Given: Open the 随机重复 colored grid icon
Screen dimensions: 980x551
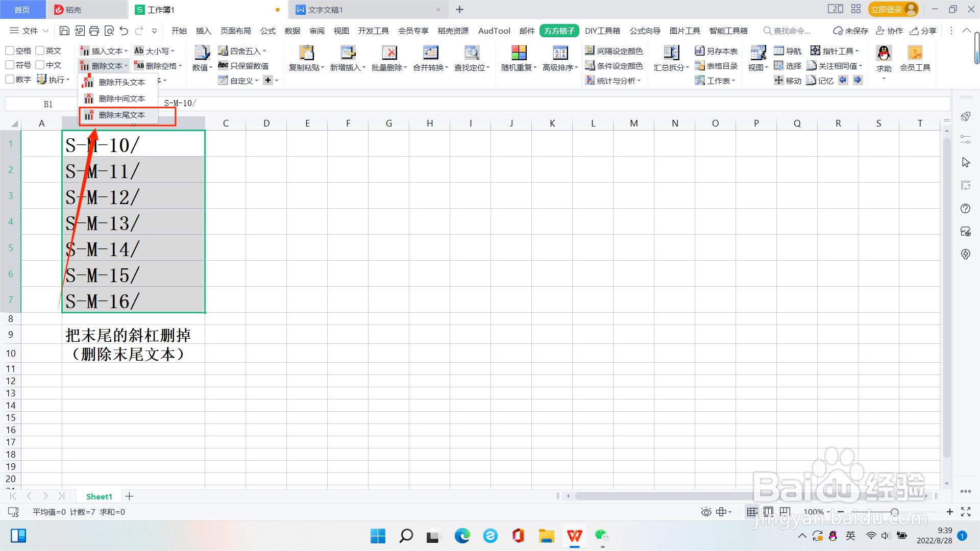Looking at the screenshot, I should (519, 53).
